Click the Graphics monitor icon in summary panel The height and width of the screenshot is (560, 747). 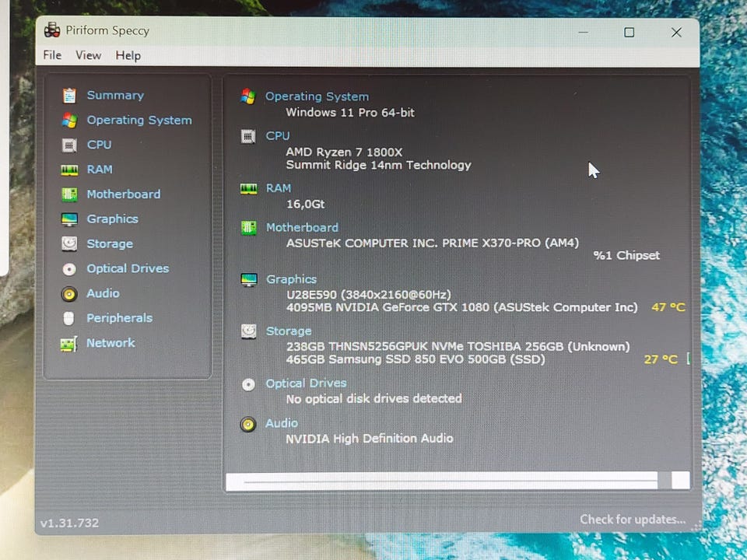(249, 279)
